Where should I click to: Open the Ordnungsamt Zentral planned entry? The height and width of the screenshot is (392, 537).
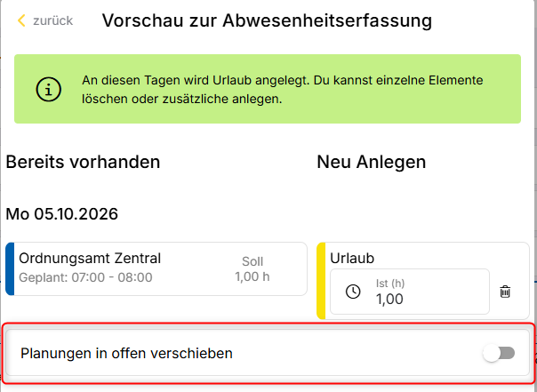point(156,268)
